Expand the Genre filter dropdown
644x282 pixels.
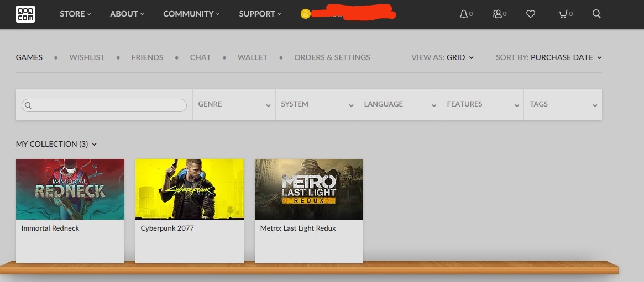tap(234, 104)
